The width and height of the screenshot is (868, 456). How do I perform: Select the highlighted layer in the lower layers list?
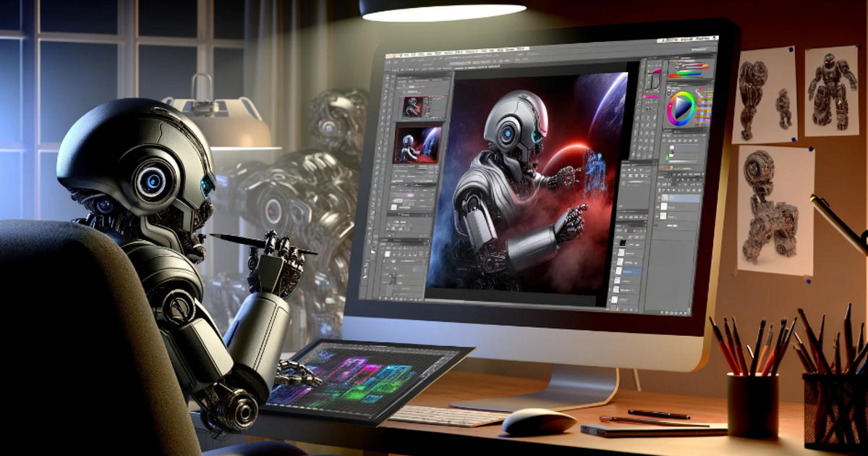[x=631, y=270]
